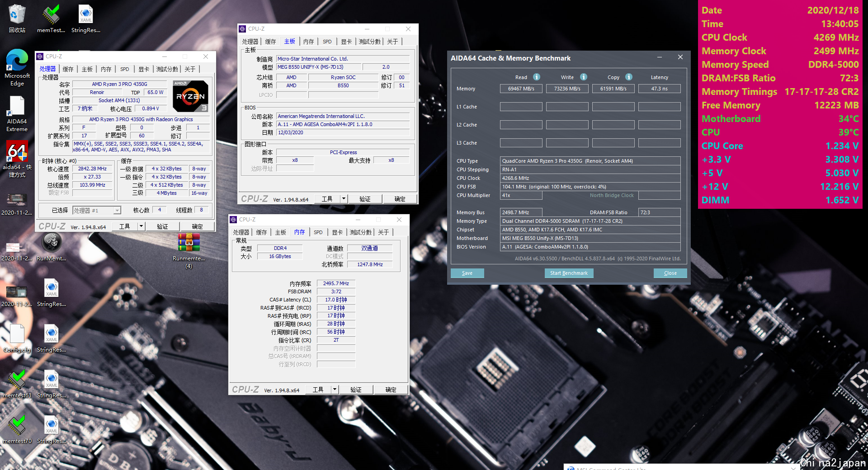The image size is (868, 470).
Task: Select the Config.cfg file icon
Action: [x=17, y=334]
